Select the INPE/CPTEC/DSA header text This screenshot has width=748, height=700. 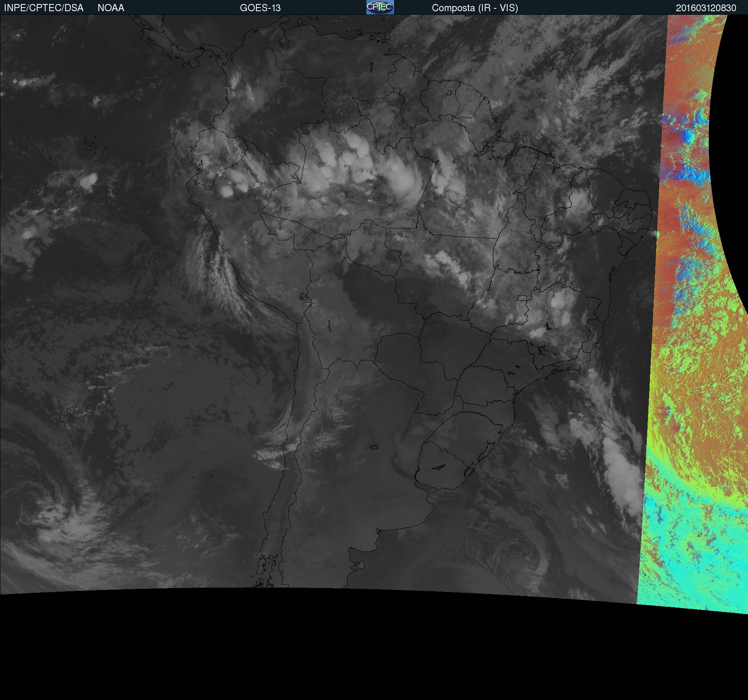point(44,8)
